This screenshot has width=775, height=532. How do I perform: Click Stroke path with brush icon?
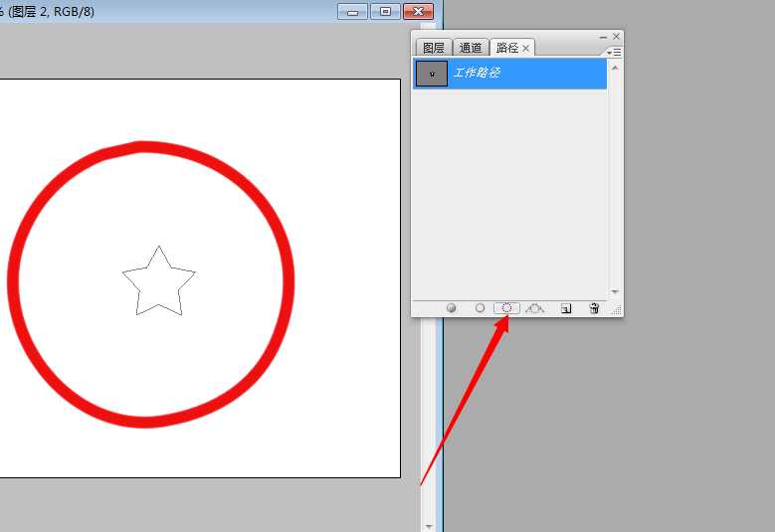click(480, 308)
